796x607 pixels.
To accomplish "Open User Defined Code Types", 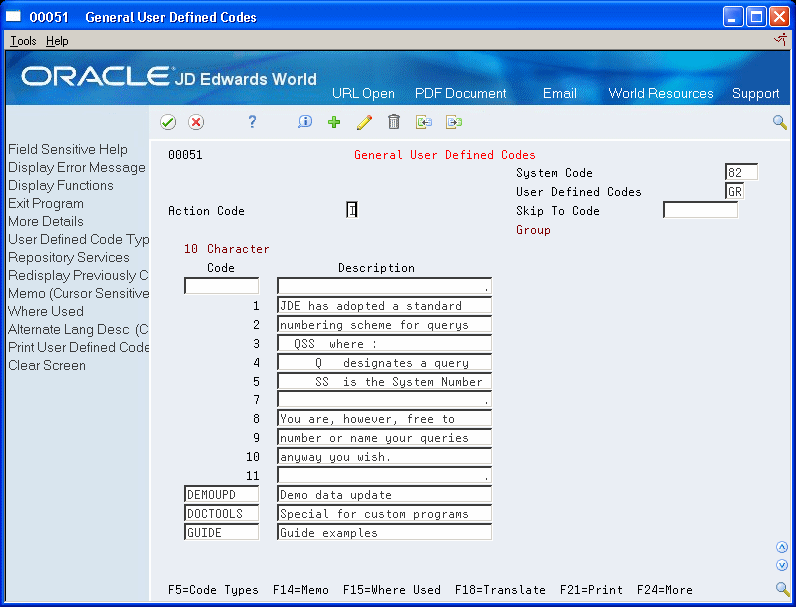I will coord(79,240).
